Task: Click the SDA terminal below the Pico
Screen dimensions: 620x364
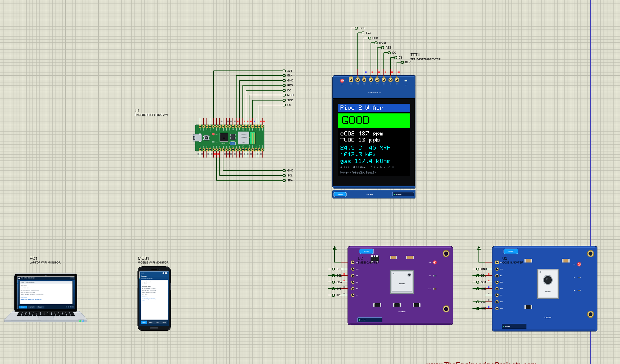Action: coord(284,180)
